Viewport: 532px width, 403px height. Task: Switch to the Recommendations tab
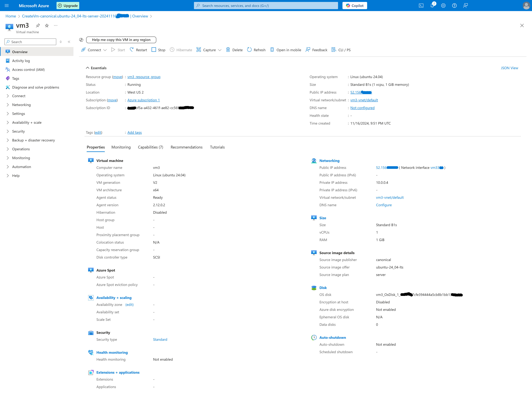(x=187, y=147)
